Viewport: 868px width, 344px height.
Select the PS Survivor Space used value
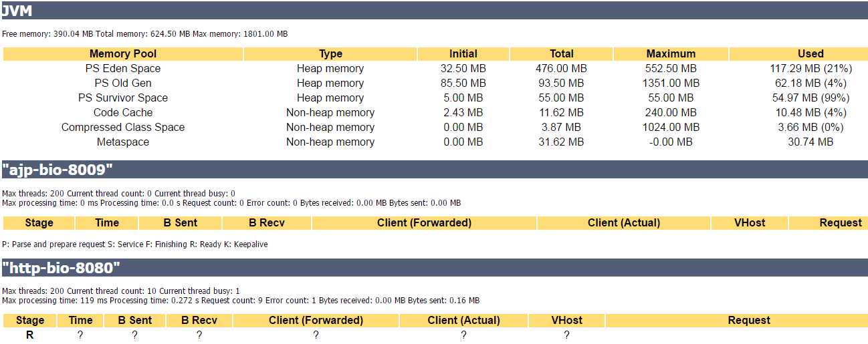pyautogui.click(x=810, y=98)
